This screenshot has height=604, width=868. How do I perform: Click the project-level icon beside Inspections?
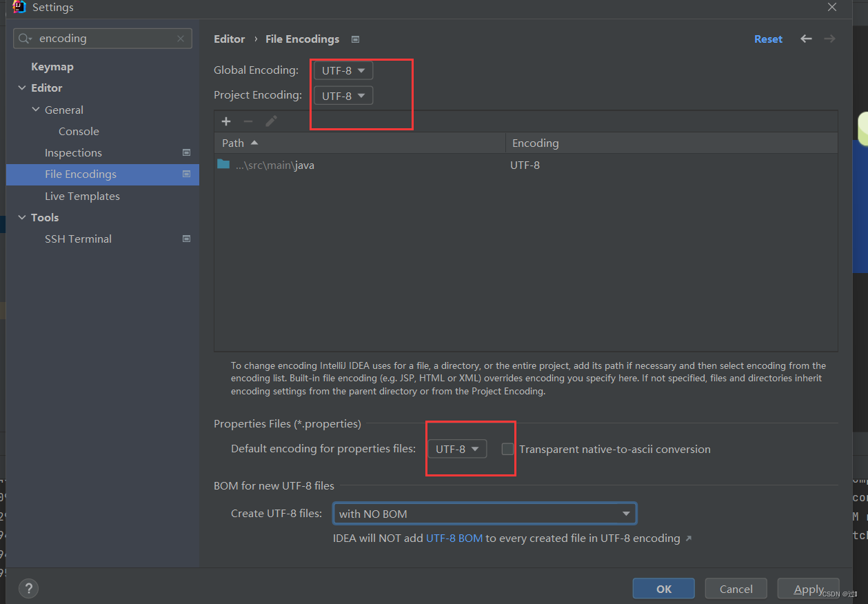point(186,152)
